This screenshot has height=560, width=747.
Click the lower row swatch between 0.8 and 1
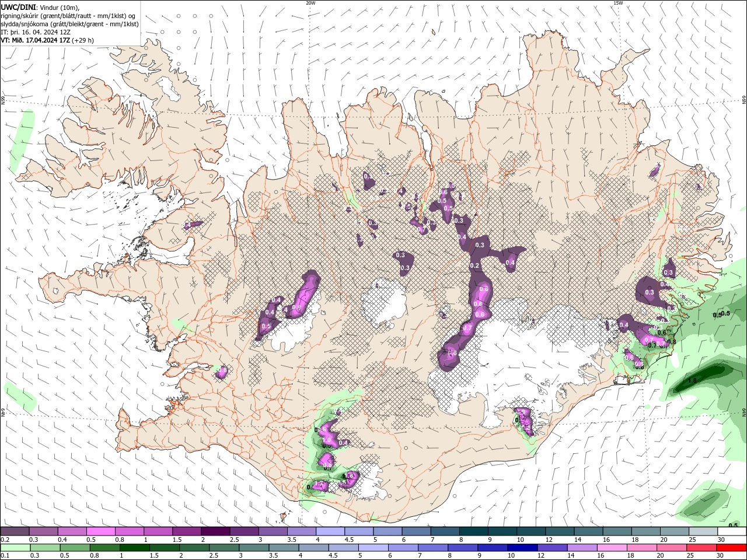[104, 548]
